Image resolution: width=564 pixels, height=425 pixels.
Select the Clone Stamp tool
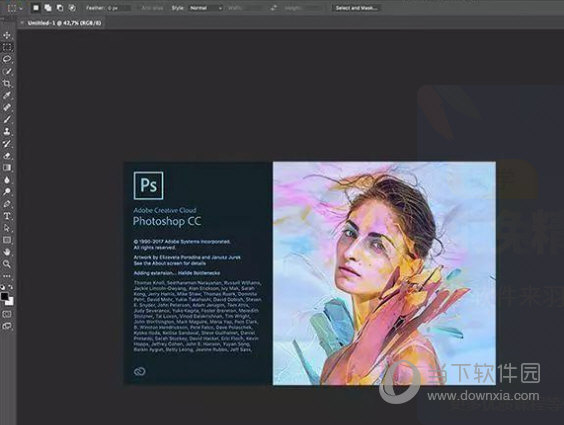pyautogui.click(x=6, y=131)
